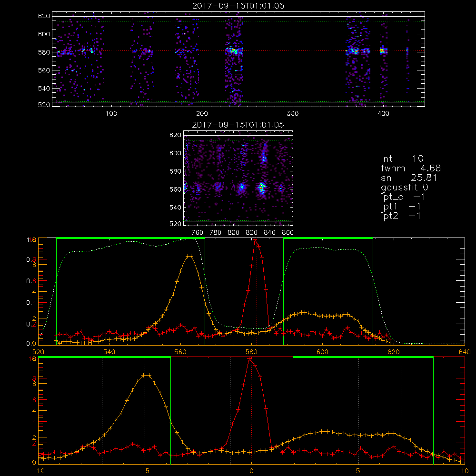Click the red peak at 580 in the upper profile plot
The image size is (476, 476).
[x=255, y=240]
